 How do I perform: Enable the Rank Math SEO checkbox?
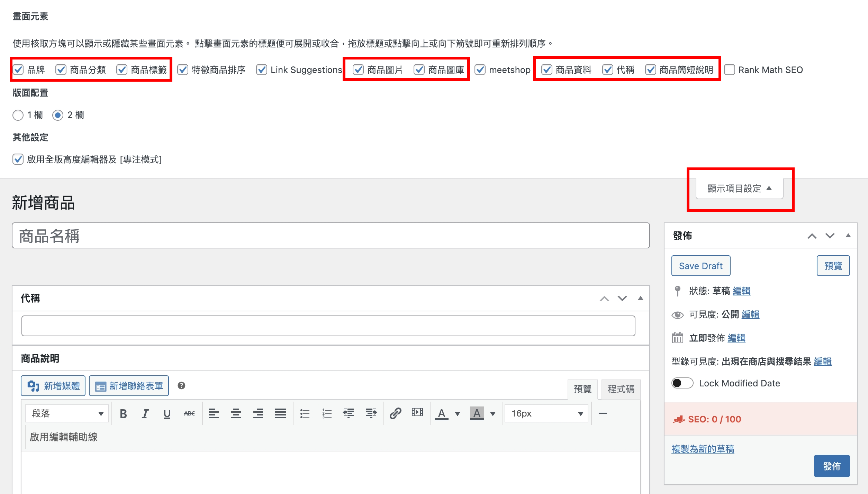pos(730,70)
